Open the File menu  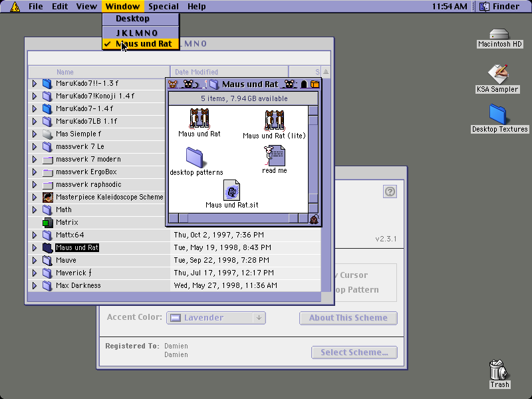(36, 7)
